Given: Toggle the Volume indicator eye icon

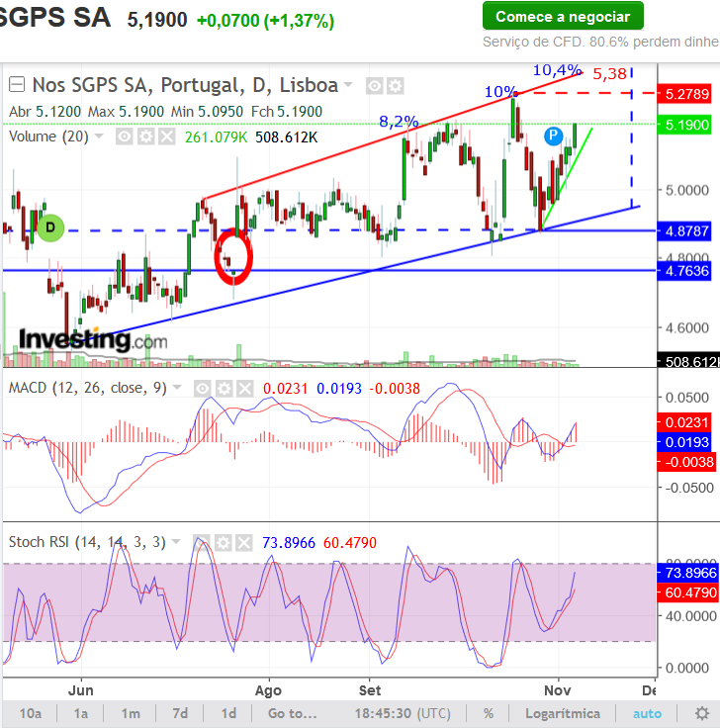Looking at the screenshot, I should point(124,136).
